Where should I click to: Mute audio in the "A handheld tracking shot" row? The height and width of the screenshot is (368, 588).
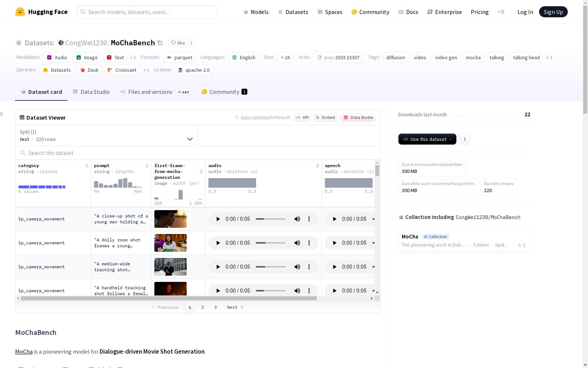297,291
